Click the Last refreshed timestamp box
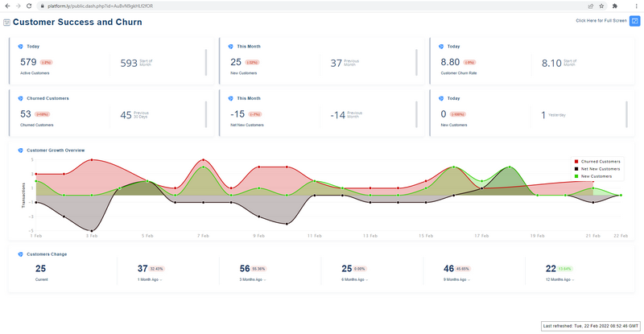Viewport: 644px width, 334px height. (591, 326)
